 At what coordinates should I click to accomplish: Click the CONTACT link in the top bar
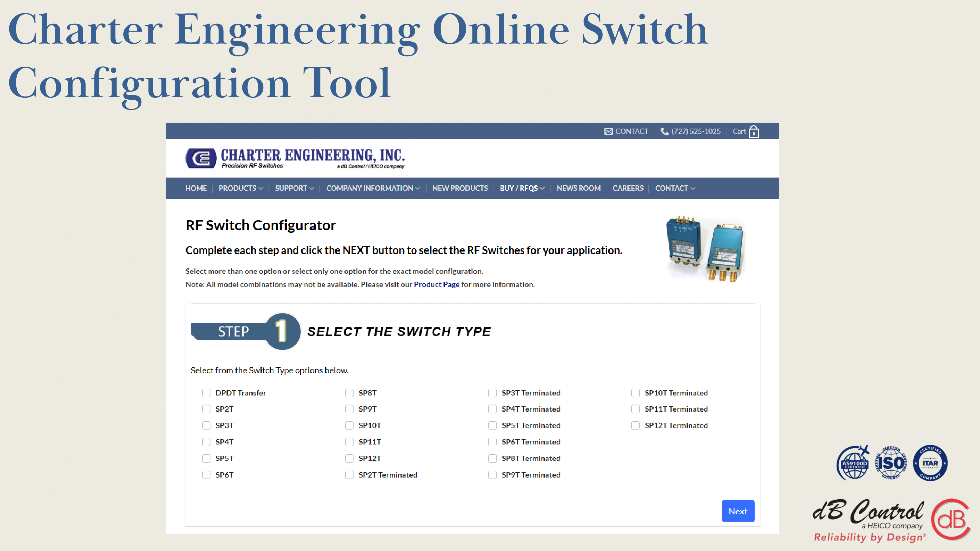(632, 131)
